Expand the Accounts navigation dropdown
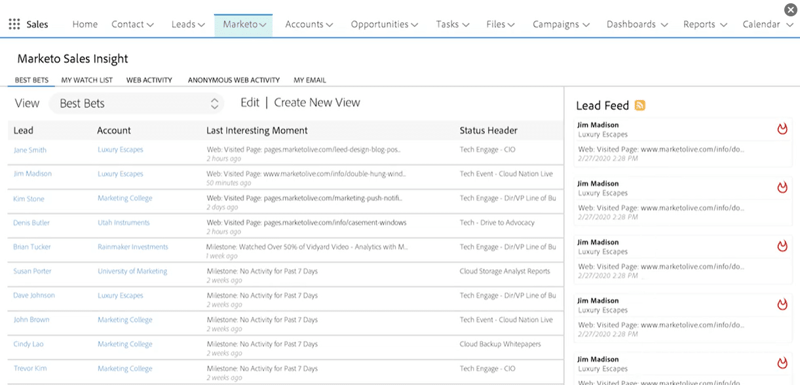The height and width of the screenshot is (385, 800). pos(329,24)
